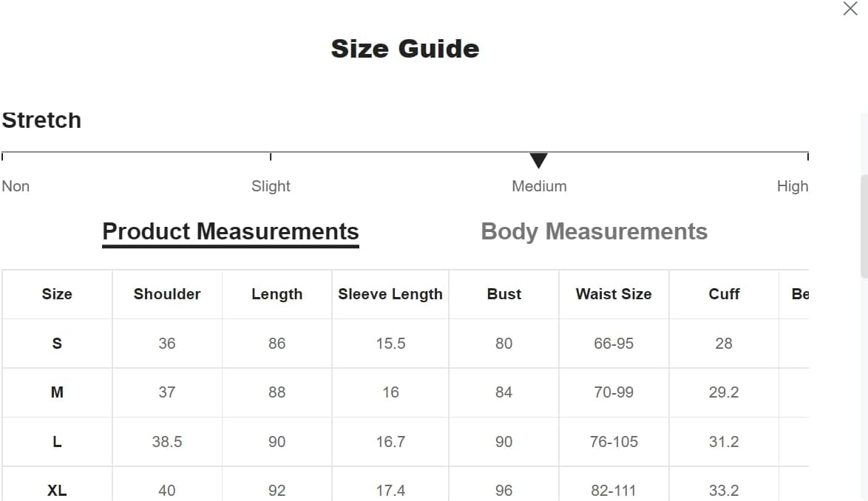The height and width of the screenshot is (501, 868).
Task: Close the Size Guide dialog
Action: tap(850, 9)
